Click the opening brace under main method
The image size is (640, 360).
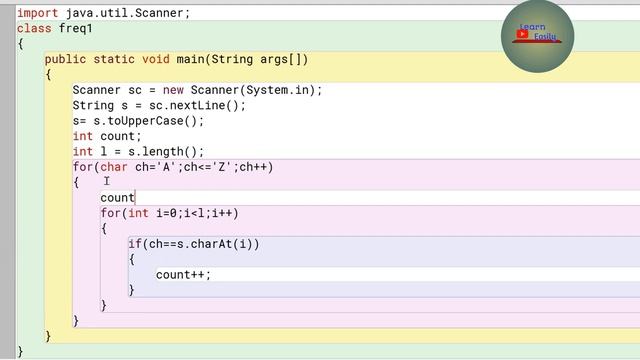point(48,75)
